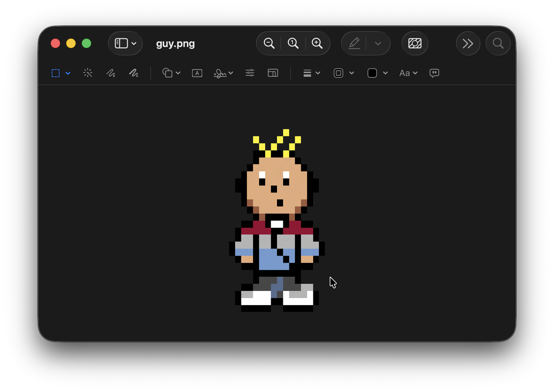The image size is (554, 392).
Task: Close the guy.png window
Action: click(55, 43)
